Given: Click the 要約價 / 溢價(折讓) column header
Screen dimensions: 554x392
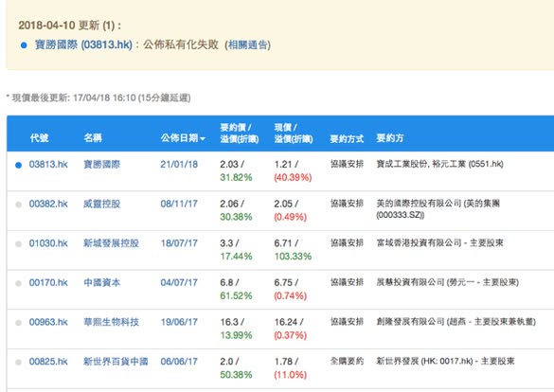Looking at the screenshot, I should pos(240,134).
